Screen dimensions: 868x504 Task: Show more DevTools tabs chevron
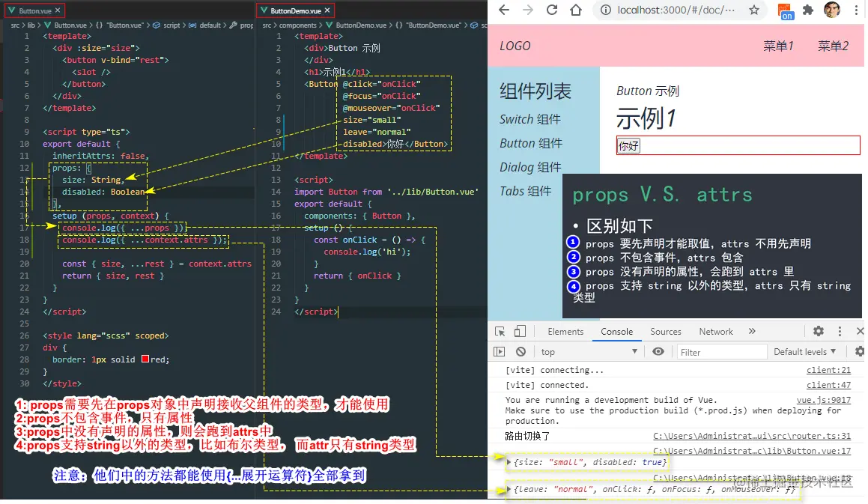pos(752,331)
